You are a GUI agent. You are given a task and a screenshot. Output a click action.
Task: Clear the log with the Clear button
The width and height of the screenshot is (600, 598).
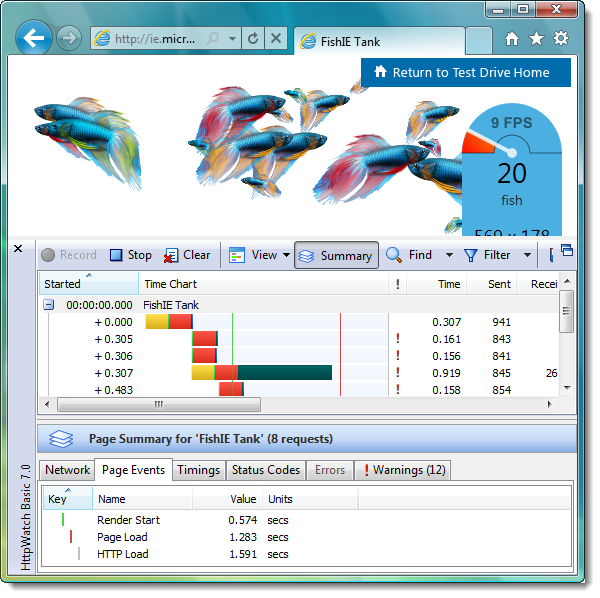[187, 255]
